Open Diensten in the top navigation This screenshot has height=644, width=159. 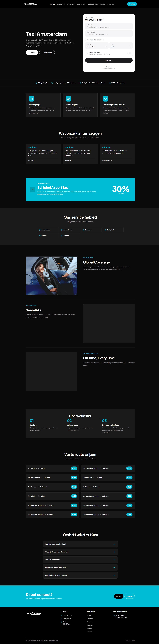point(61,4)
